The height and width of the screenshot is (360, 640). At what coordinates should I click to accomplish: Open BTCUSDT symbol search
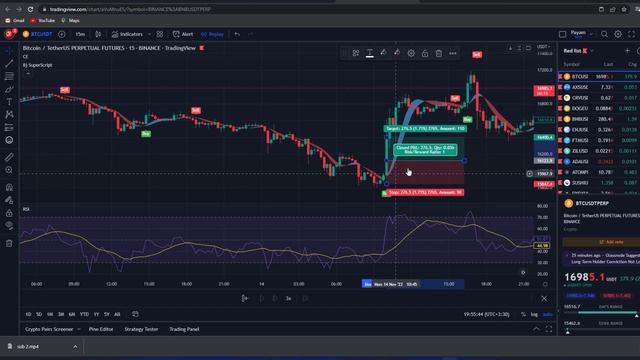(38, 34)
